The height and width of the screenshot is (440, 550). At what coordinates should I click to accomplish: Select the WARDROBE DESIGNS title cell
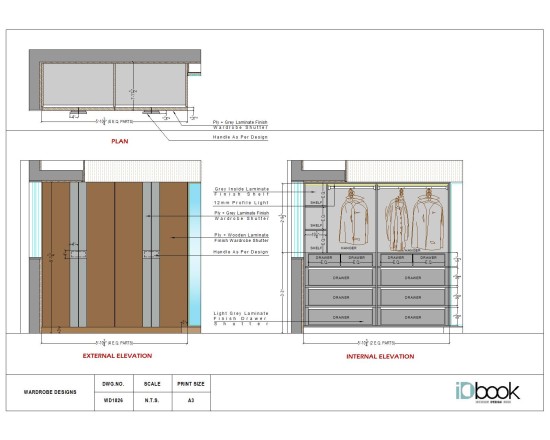(x=50, y=392)
